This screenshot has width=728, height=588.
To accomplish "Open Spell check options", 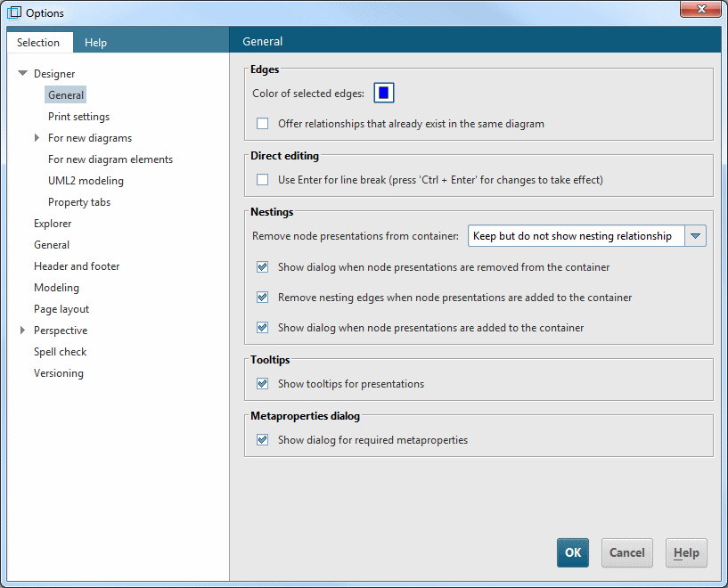I will pos(60,352).
